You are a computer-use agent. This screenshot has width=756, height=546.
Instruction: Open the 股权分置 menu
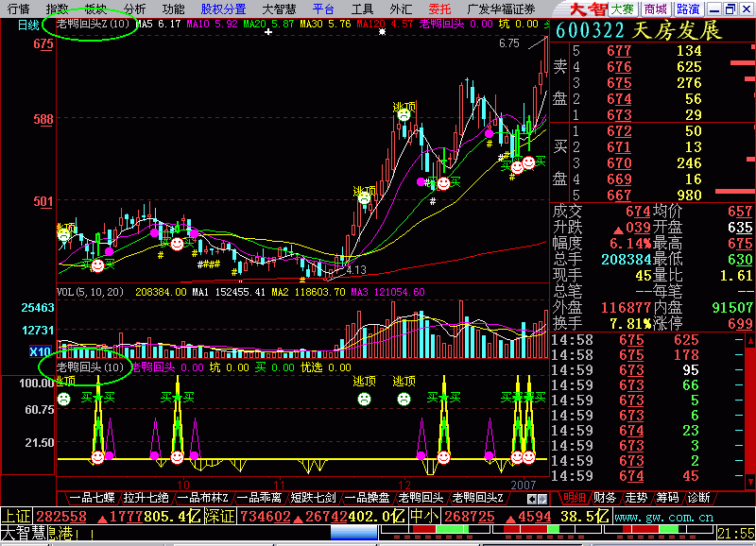click(223, 9)
